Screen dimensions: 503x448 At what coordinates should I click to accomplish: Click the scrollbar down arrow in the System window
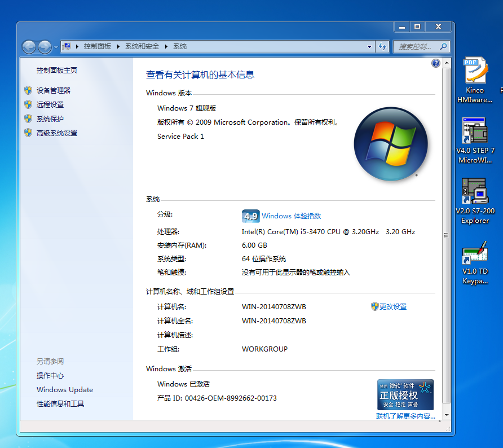[x=447, y=415]
